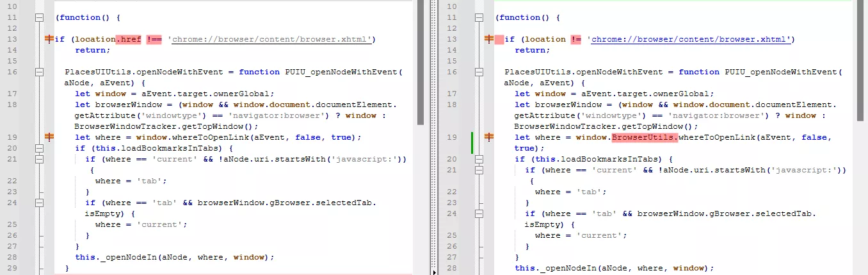Collapse right-pane fold at line 24

[479, 213]
